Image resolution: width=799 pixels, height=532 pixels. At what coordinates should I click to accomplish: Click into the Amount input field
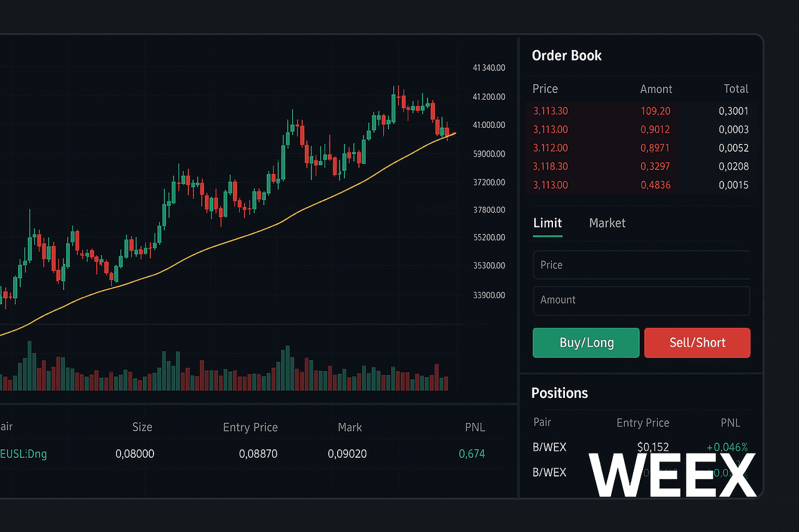641,300
